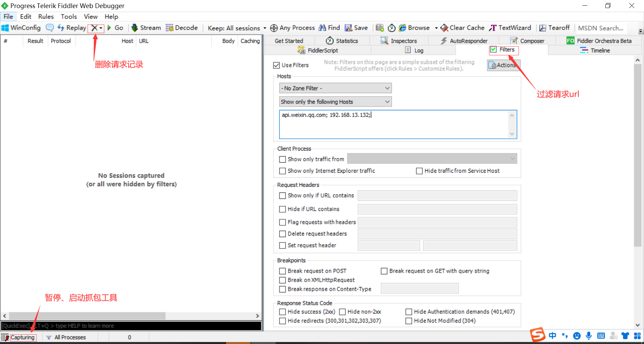Check Hide Not Modified (304)

[x=409, y=321]
